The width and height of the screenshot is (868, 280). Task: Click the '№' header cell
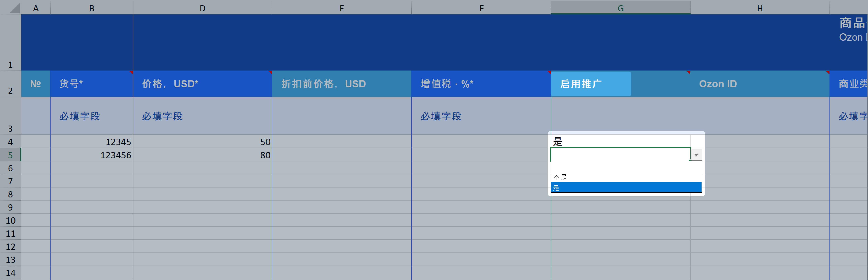tap(36, 84)
